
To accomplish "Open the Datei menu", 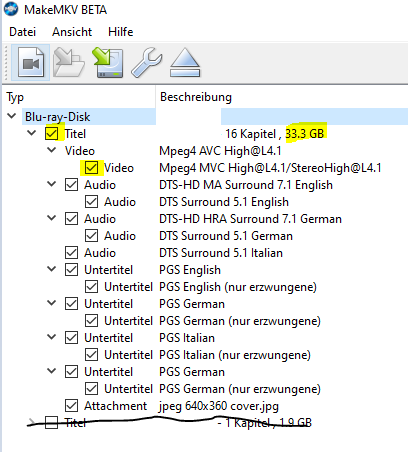I will click(x=22, y=32).
